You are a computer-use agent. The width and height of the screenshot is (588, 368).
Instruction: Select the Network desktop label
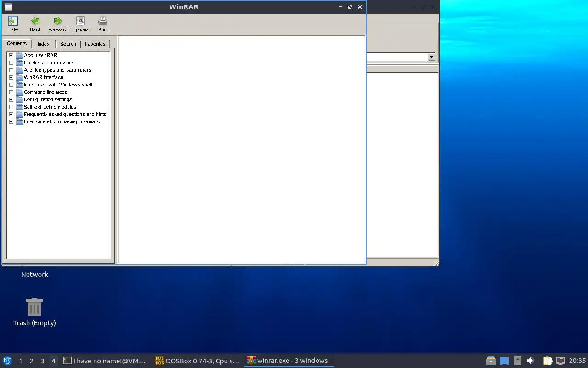click(34, 275)
